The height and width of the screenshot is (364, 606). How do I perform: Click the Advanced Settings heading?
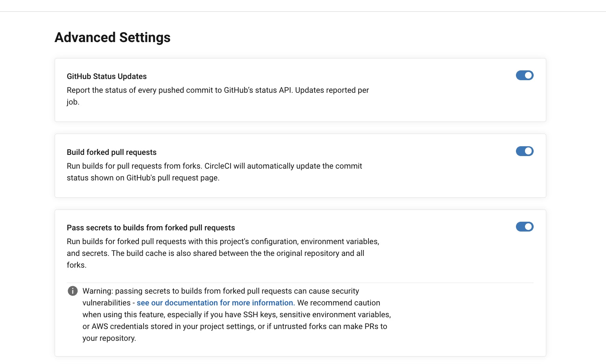[x=112, y=37]
